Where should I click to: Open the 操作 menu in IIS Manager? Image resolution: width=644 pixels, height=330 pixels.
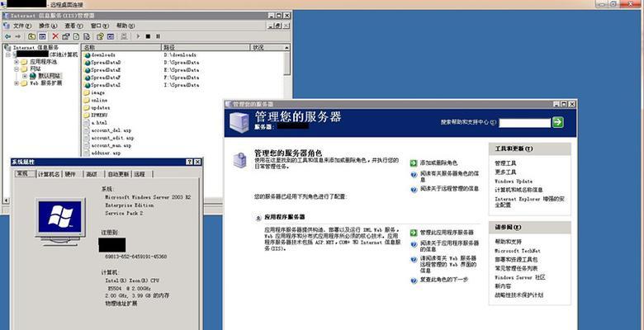click(48, 26)
